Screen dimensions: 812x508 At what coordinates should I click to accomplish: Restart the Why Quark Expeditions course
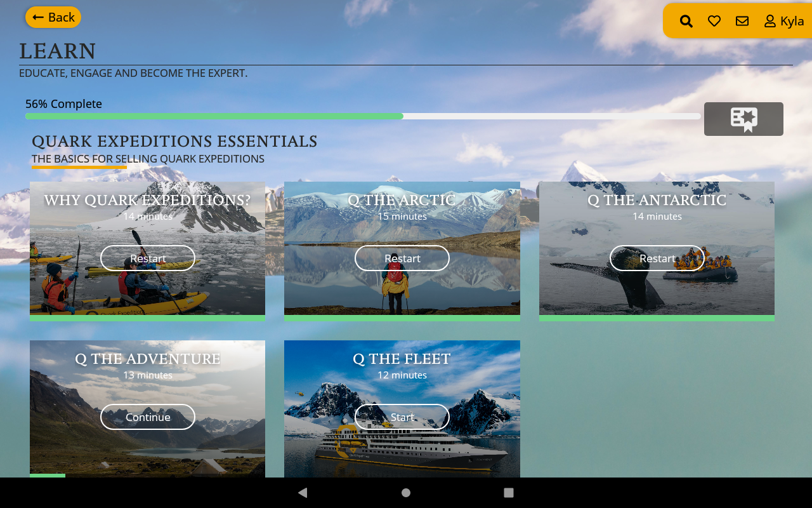pyautogui.click(x=148, y=258)
